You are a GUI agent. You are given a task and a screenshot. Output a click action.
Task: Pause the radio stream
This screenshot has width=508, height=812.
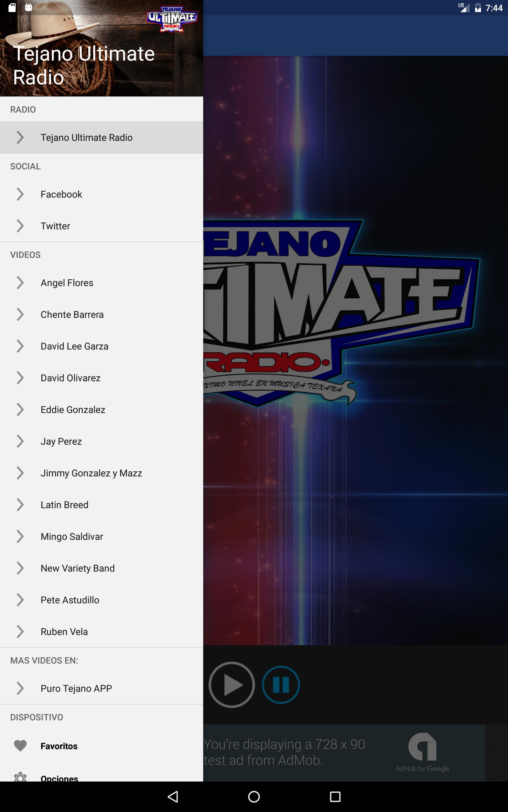tap(281, 685)
